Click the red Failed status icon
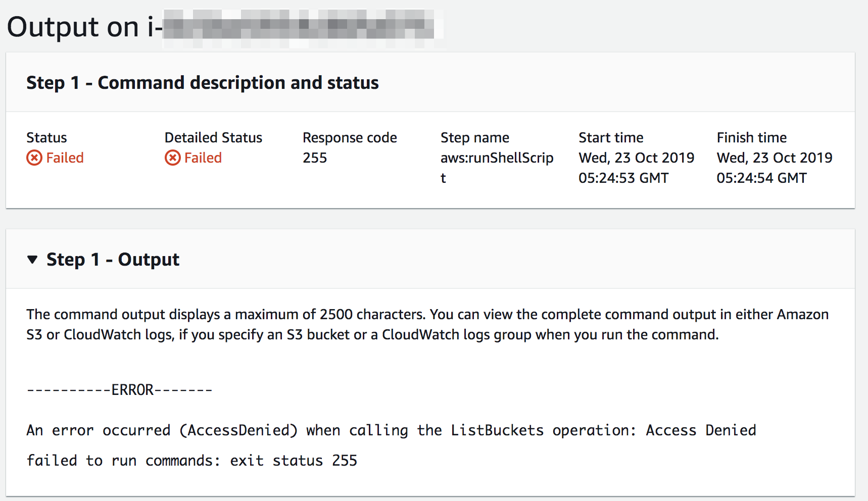 coord(34,158)
